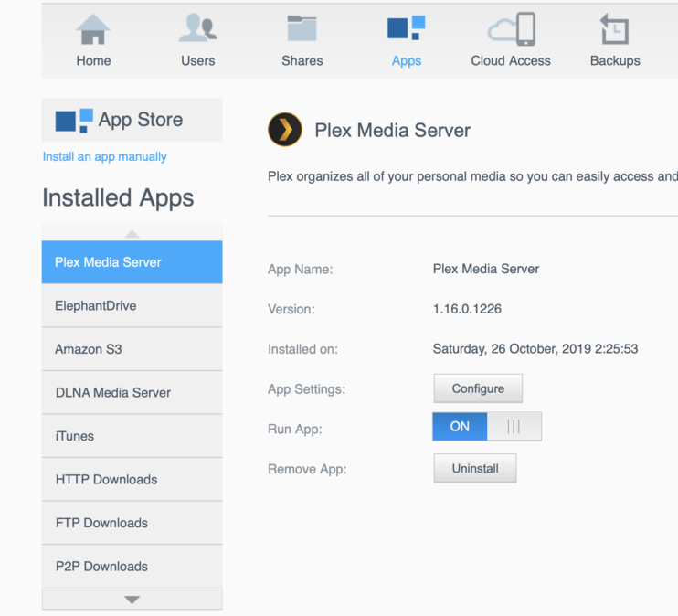Click the Configure button for App Settings
Screen dimensions: 678x616
click(478, 388)
